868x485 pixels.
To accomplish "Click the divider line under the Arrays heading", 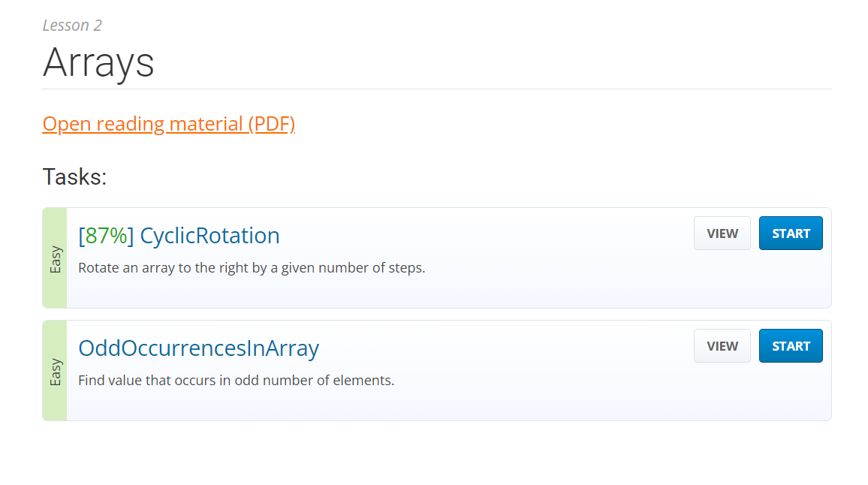I will click(437, 89).
